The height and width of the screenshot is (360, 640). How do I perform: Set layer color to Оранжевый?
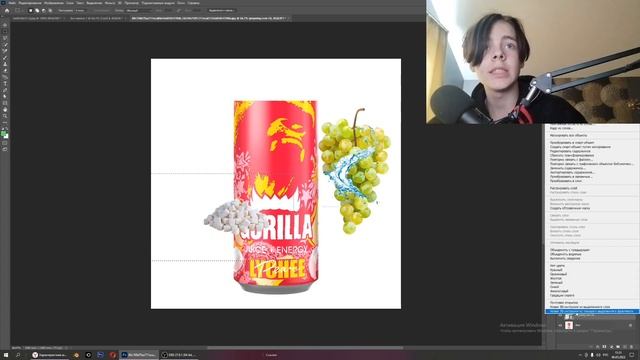(558, 274)
